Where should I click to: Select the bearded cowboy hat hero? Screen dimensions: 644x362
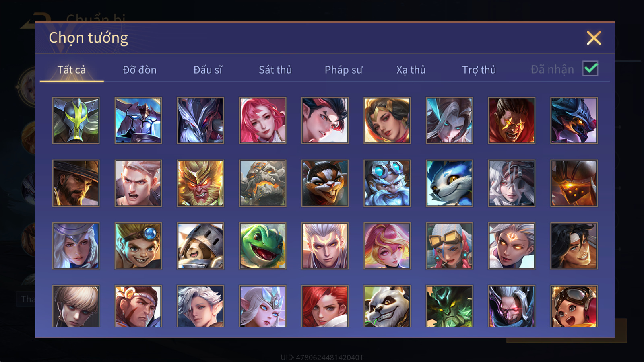coord(76,183)
